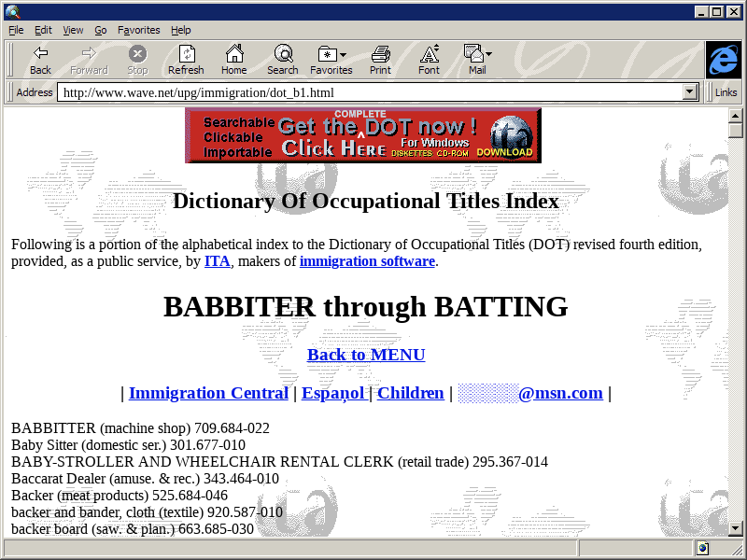
Task: Go to Home via toolbar icon
Action: 233,60
